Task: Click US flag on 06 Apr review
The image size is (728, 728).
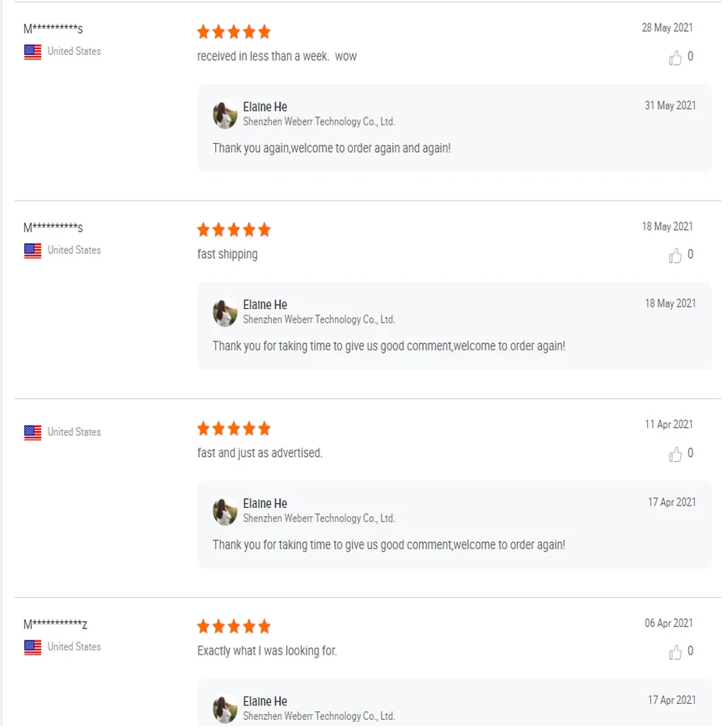Action: [32, 647]
